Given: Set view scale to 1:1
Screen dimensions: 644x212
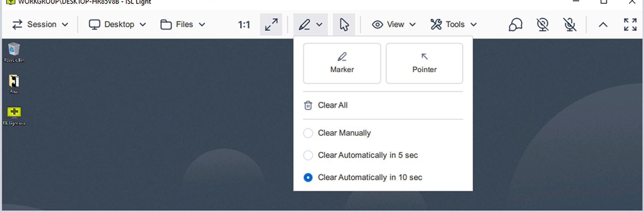Looking at the screenshot, I should pyautogui.click(x=244, y=25).
